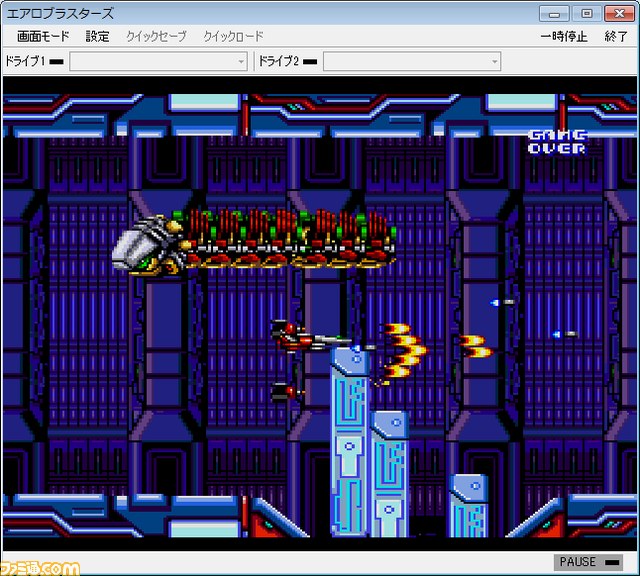Click the ドライブ2 access indicator lamp
640x576 pixels.
[310, 62]
